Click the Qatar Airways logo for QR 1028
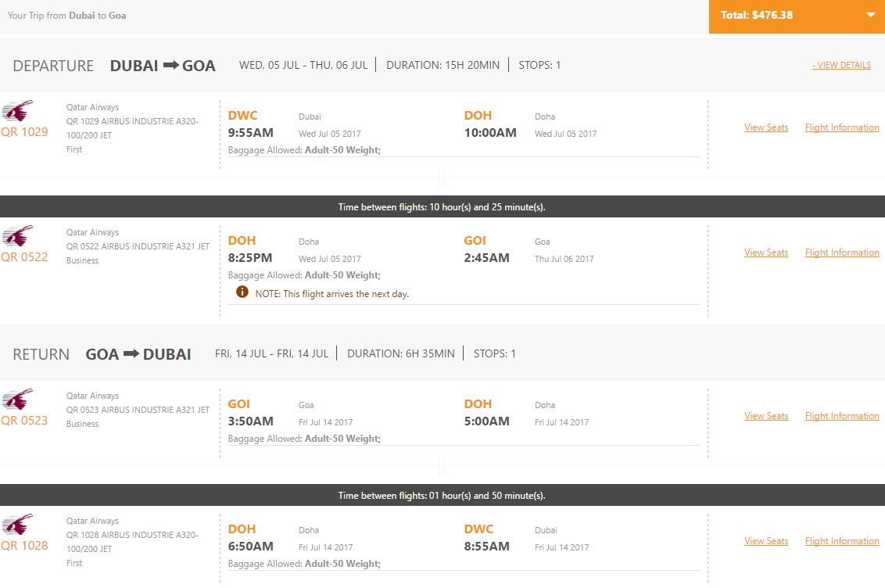Screen dimensions: 885x588 (17, 524)
